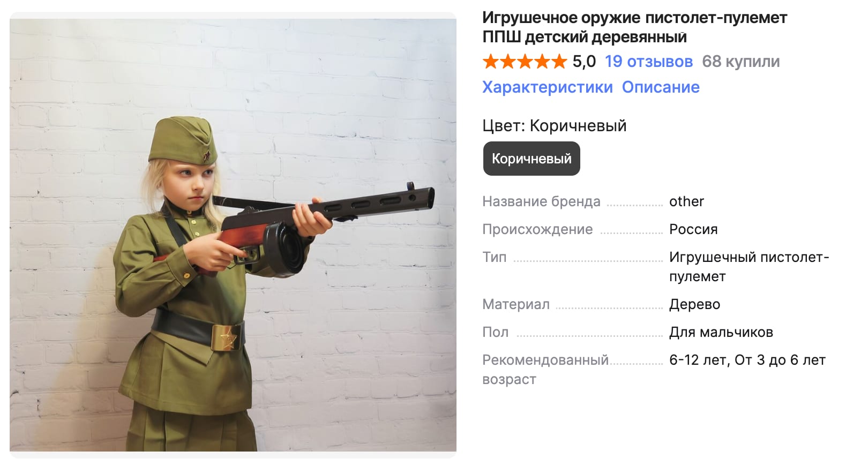Click the Для мальчиков gender value
Screen dimensions: 868x466
721,332
